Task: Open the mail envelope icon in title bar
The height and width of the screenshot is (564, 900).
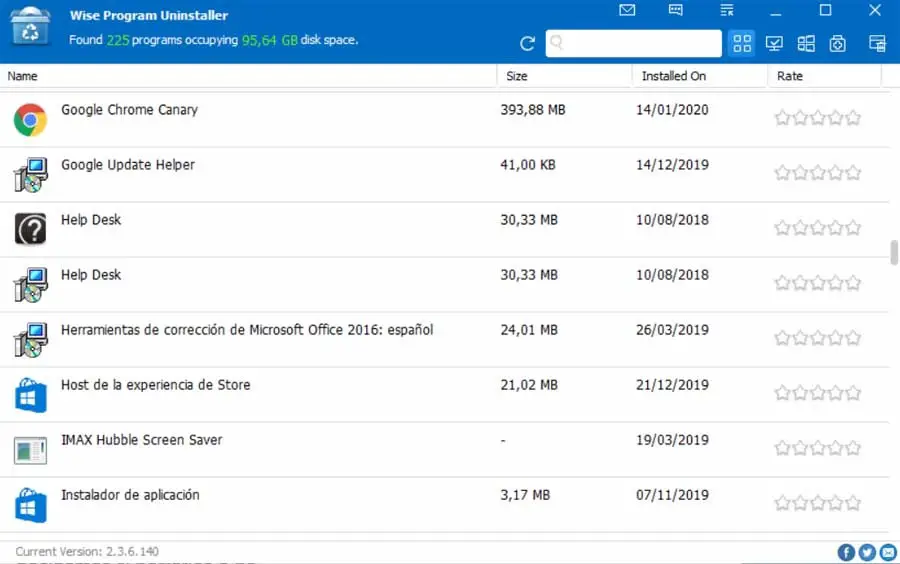Action: pyautogui.click(x=627, y=10)
